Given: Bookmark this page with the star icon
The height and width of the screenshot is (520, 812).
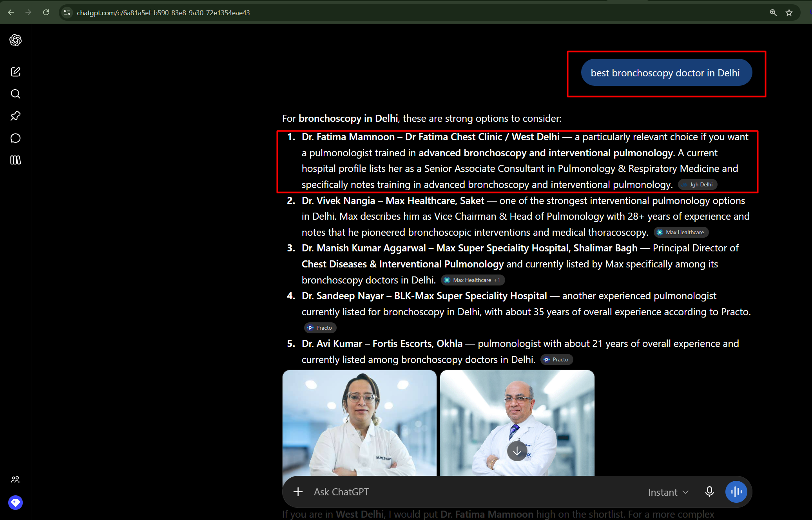Looking at the screenshot, I should [789, 13].
